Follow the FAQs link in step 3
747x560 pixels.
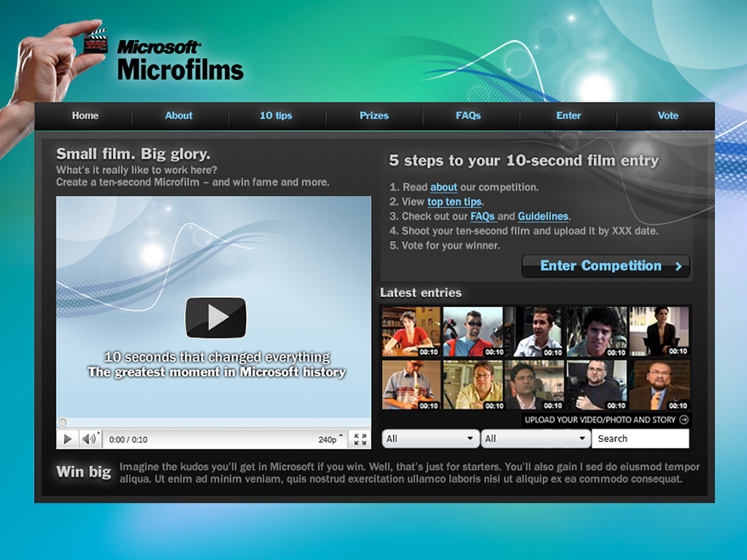click(x=483, y=216)
